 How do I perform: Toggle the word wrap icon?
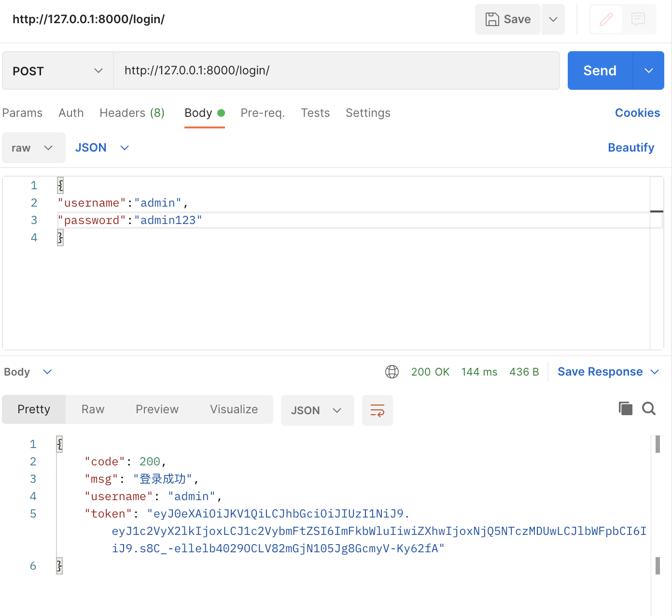click(378, 410)
